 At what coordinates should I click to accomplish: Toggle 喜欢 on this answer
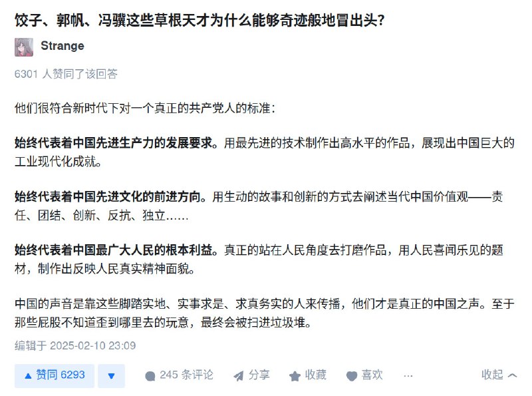click(364, 375)
